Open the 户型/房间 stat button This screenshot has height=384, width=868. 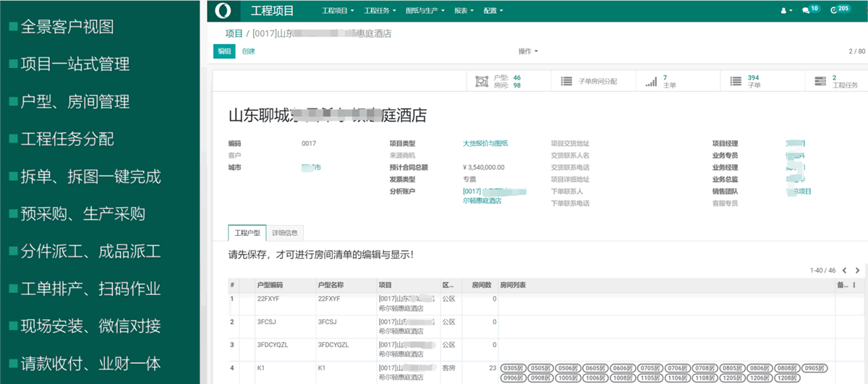pos(509,82)
